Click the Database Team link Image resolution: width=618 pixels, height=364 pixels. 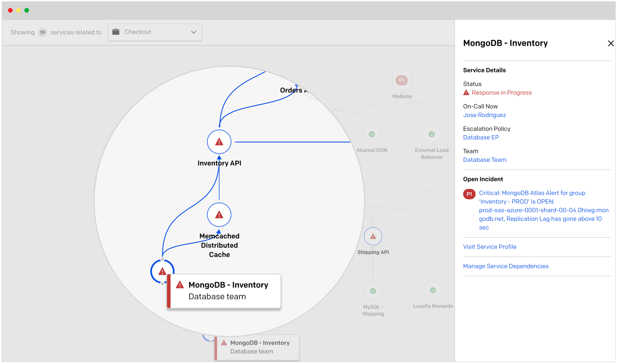(484, 160)
